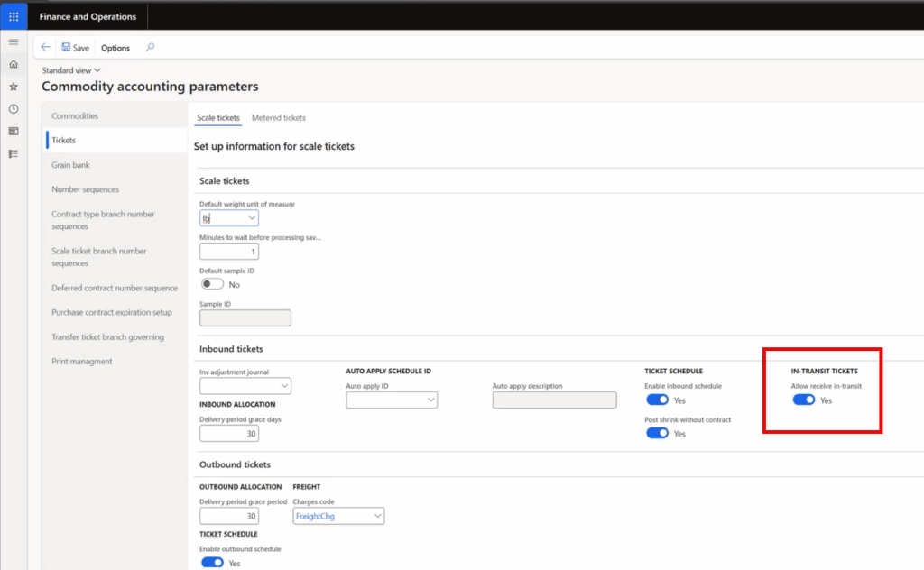Image resolution: width=924 pixels, height=570 pixels.
Task: Expand the navigation pane hamburger icon
Action: [14, 42]
